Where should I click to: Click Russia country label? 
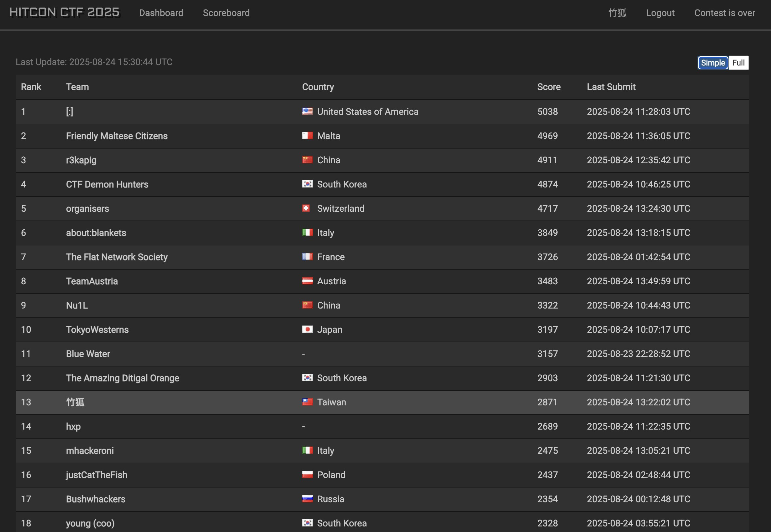[331, 499]
